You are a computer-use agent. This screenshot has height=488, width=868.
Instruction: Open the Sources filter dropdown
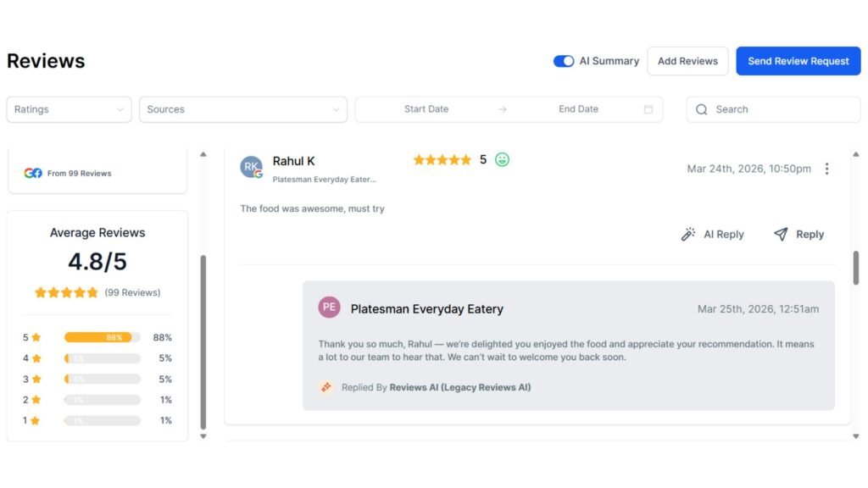(243, 109)
